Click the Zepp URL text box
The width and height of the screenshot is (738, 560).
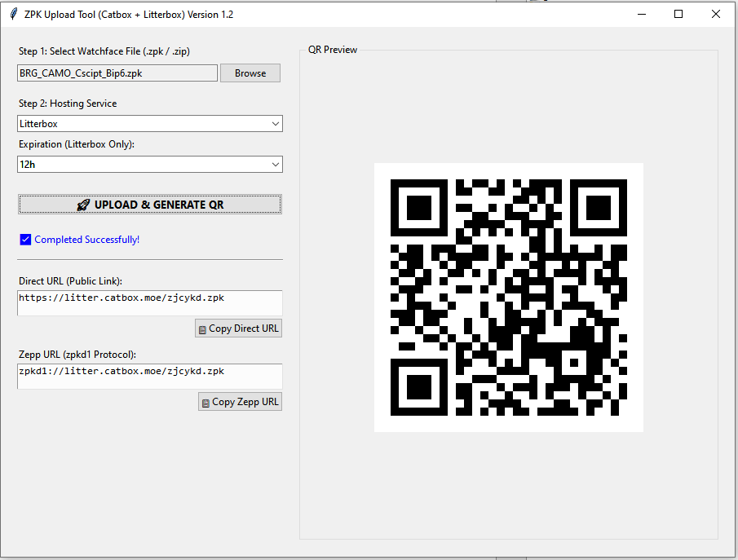coord(150,376)
